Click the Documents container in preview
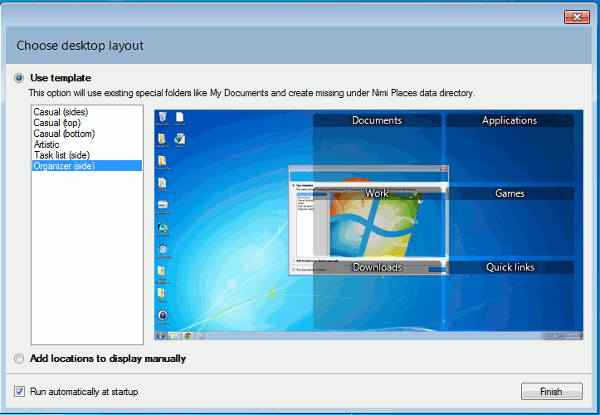 pyautogui.click(x=377, y=121)
